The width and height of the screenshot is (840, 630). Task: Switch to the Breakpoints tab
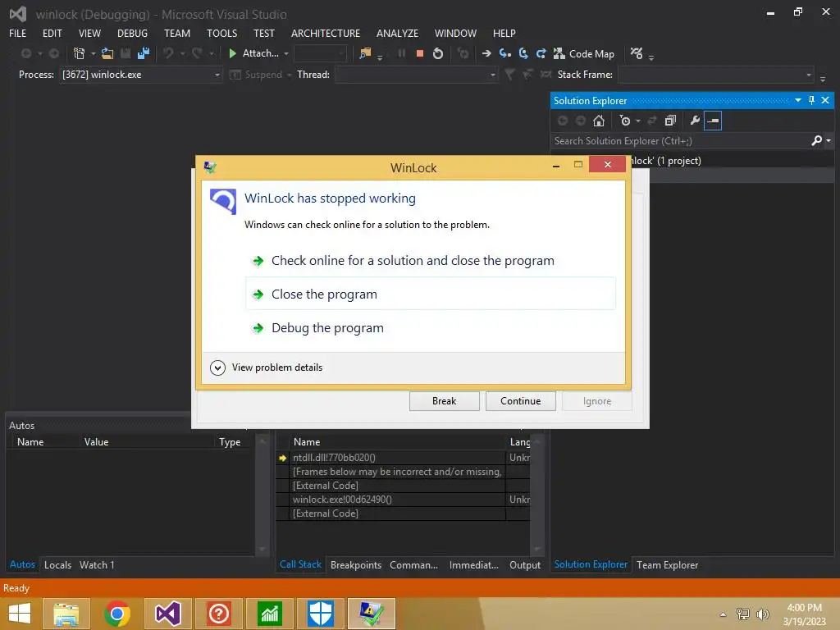click(x=356, y=564)
